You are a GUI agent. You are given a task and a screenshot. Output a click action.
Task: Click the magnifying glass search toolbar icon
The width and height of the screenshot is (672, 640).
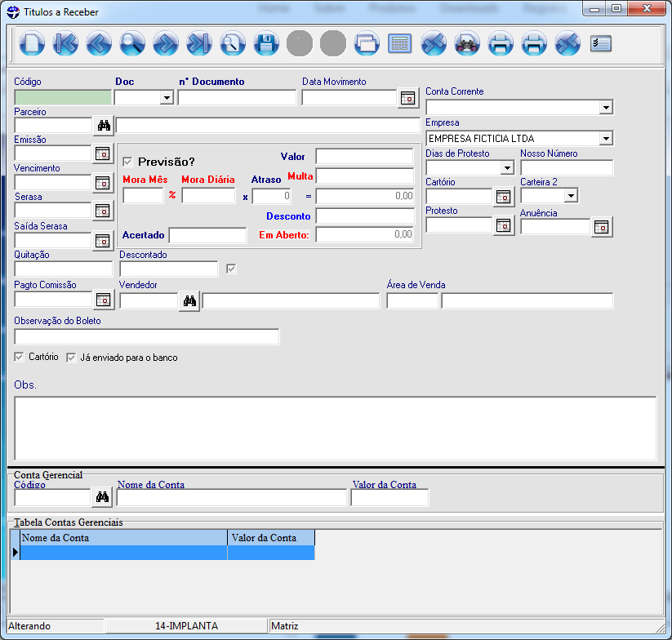(132, 43)
